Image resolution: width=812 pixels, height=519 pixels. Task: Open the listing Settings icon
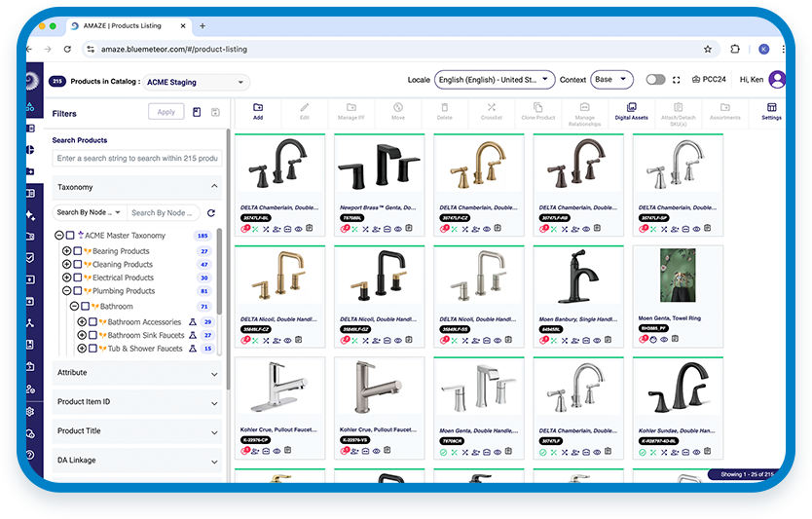(772, 107)
